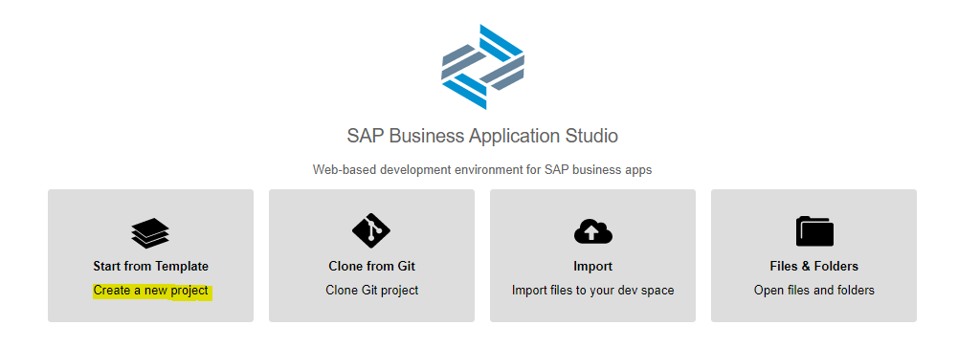Click 'Open files and folders' description
980x347 pixels.
click(x=813, y=291)
